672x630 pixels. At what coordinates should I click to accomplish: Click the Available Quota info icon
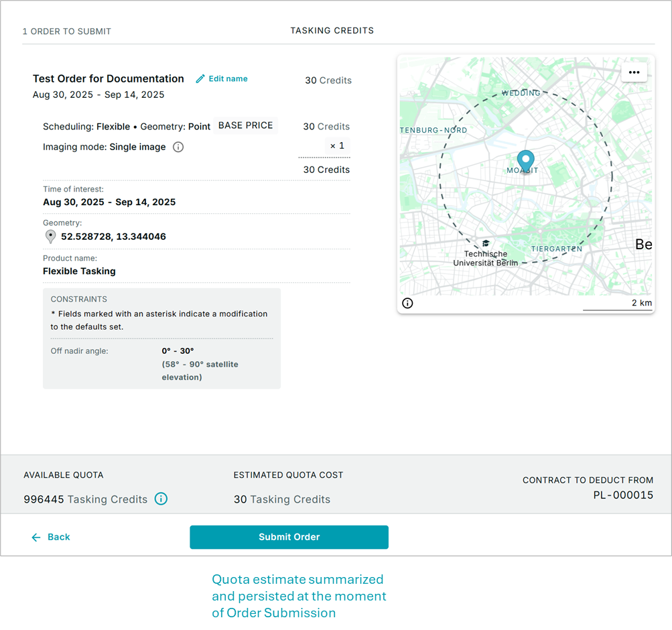[x=161, y=499]
